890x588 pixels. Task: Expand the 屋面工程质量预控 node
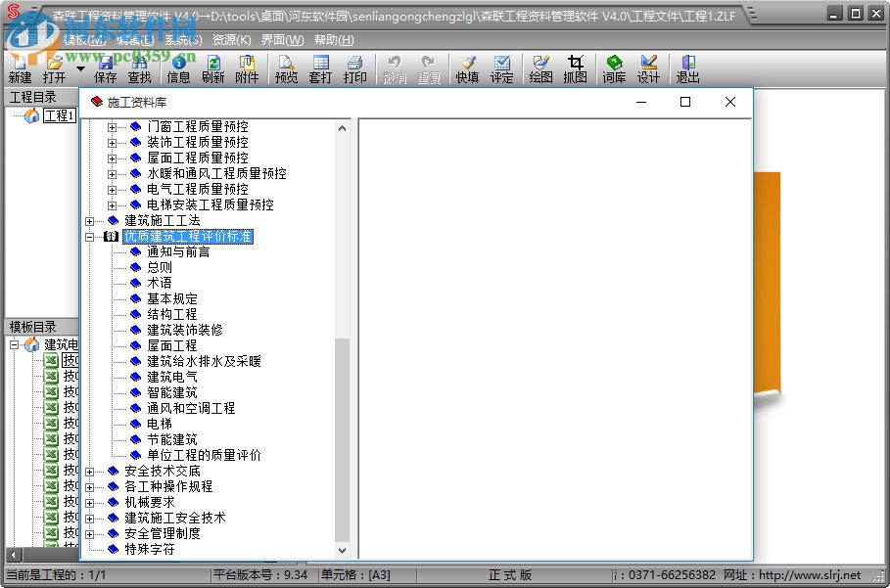click(x=112, y=158)
